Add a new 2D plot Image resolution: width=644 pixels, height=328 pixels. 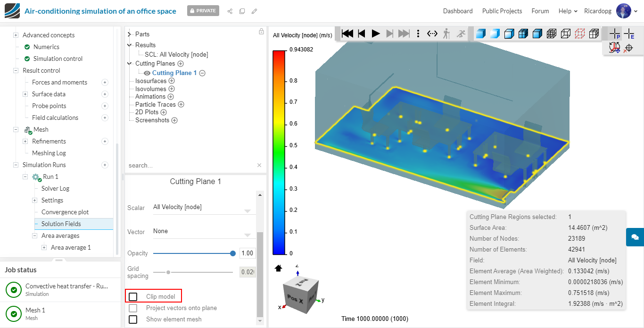[164, 112]
